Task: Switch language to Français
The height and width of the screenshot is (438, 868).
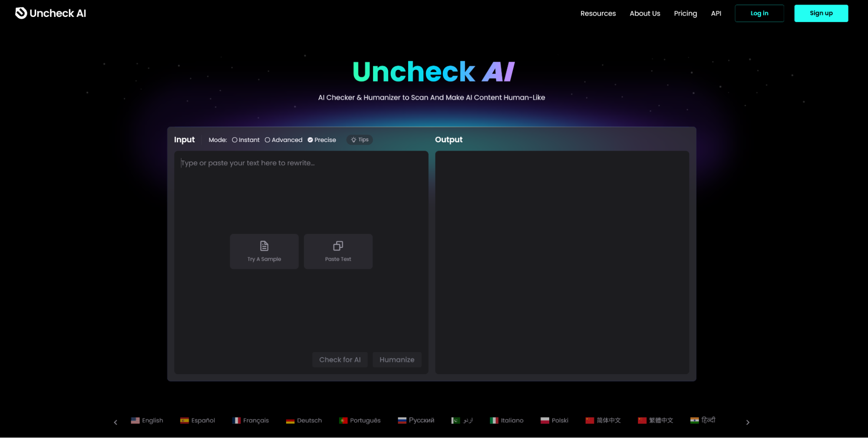Action: [251, 420]
